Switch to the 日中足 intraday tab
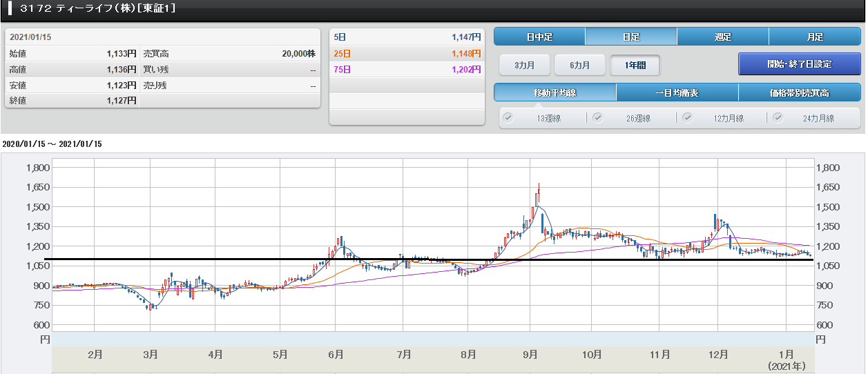 coord(539,37)
